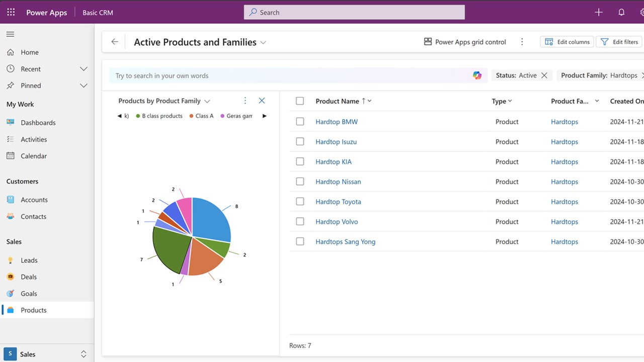Open the Hardtop Toyota product link
The image size is (644, 362).
338,202
